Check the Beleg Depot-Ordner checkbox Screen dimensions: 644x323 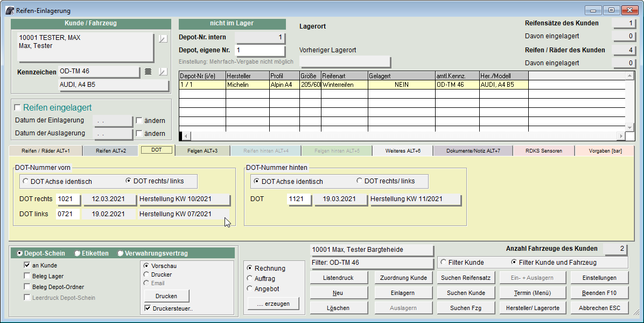tap(27, 287)
